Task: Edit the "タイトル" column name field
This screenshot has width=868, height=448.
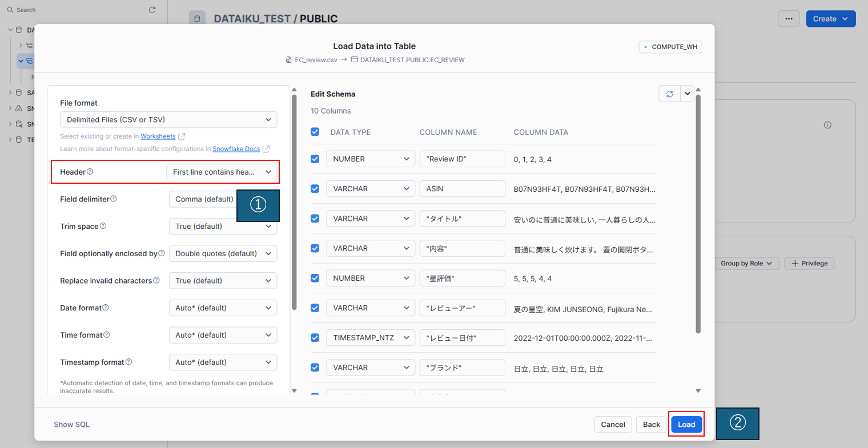Action: 463,219
